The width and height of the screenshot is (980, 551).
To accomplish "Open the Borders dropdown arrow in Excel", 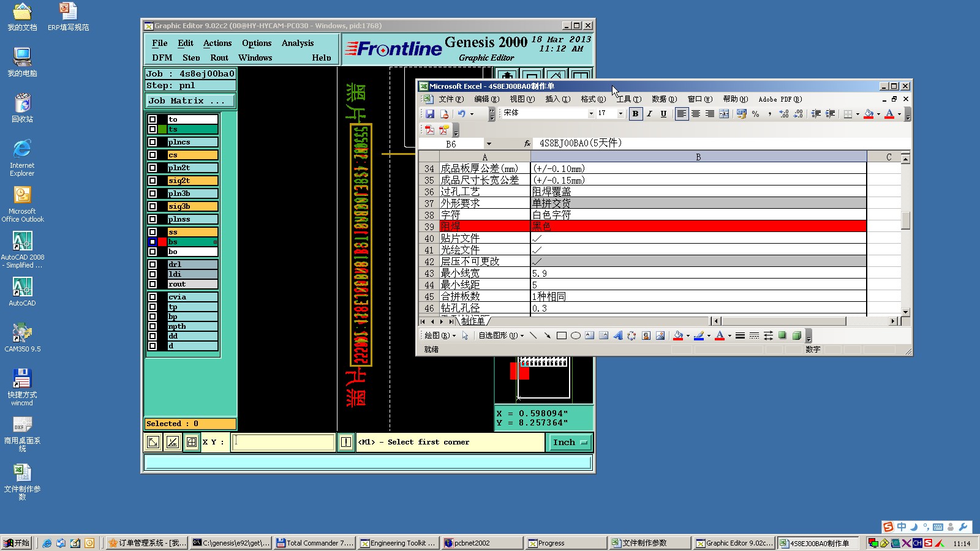I will click(858, 114).
